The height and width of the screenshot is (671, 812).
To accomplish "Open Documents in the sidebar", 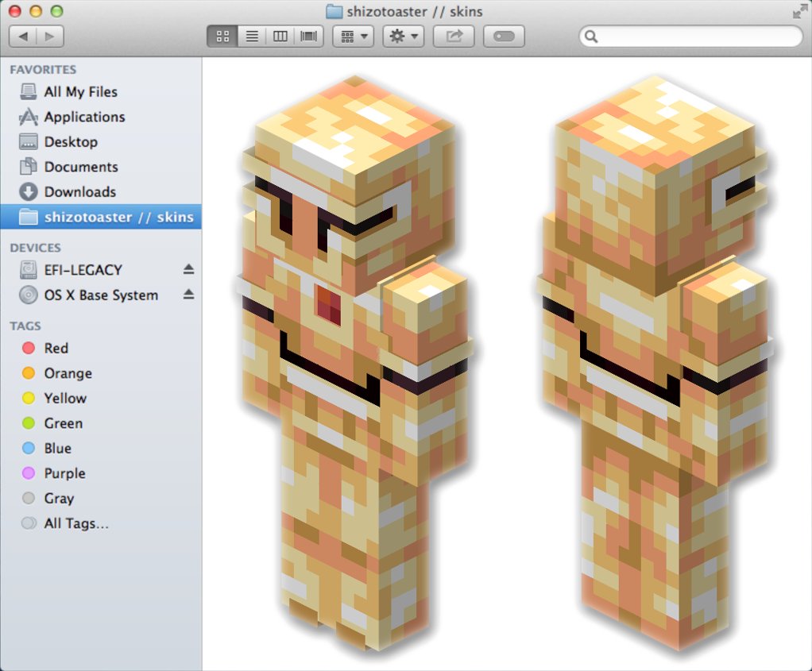I will [x=100, y=167].
